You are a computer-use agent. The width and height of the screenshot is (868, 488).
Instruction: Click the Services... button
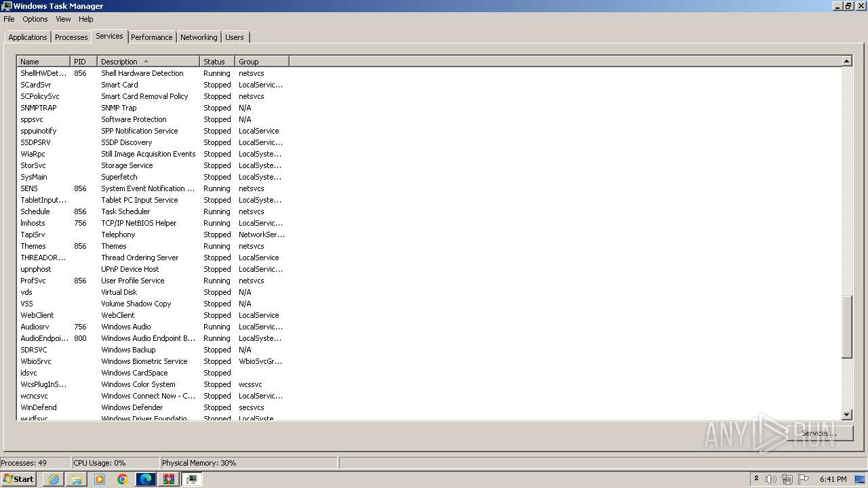click(x=818, y=433)
